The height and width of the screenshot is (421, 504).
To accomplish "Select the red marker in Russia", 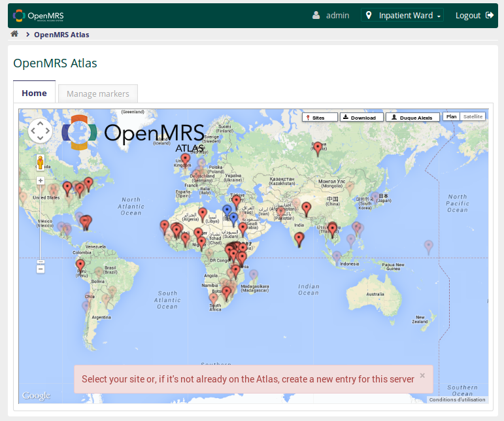I will [318, 149].
